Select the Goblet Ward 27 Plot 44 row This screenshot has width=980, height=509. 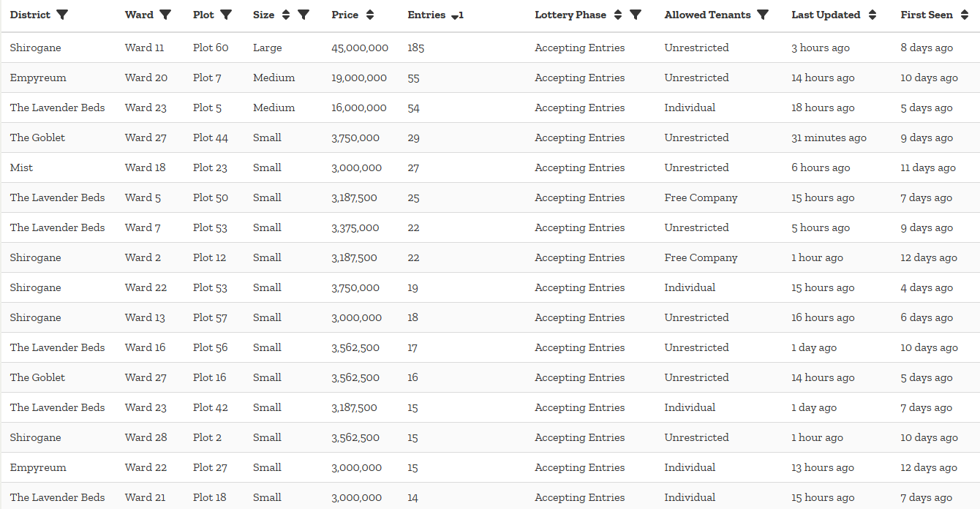pyautogui.click(x=490, y=137)
